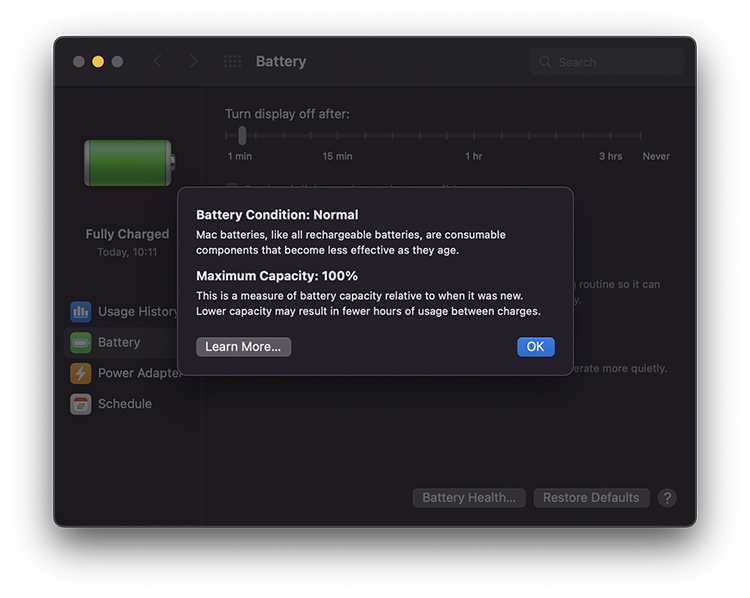This screenshot has height=598, width=750.
Task: Click the Battery Health… button
Action: click(469, 498)
